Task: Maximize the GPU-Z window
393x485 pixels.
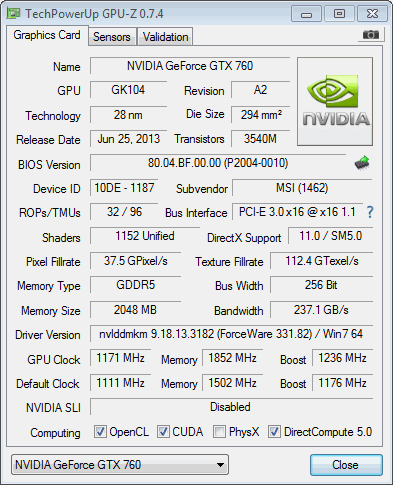Action: [339, 14]
